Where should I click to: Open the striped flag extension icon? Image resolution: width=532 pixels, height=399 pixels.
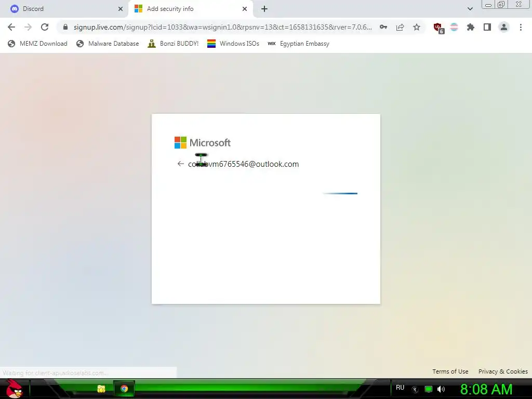point(454,27)
